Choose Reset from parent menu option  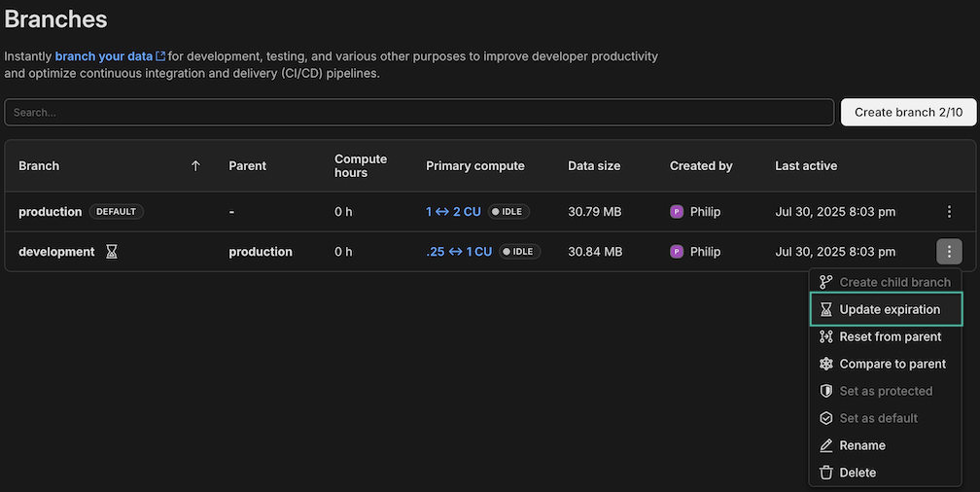coord(890,336)
